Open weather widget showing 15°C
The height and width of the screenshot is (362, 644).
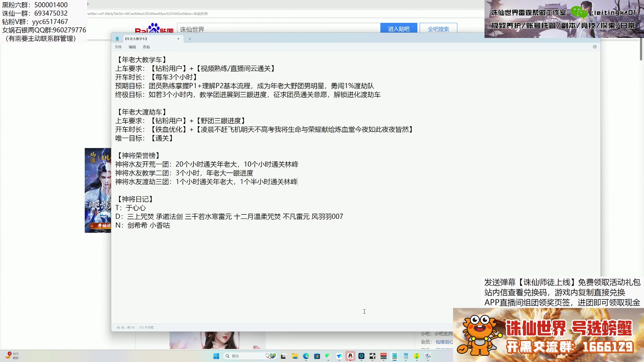[13, 355]
